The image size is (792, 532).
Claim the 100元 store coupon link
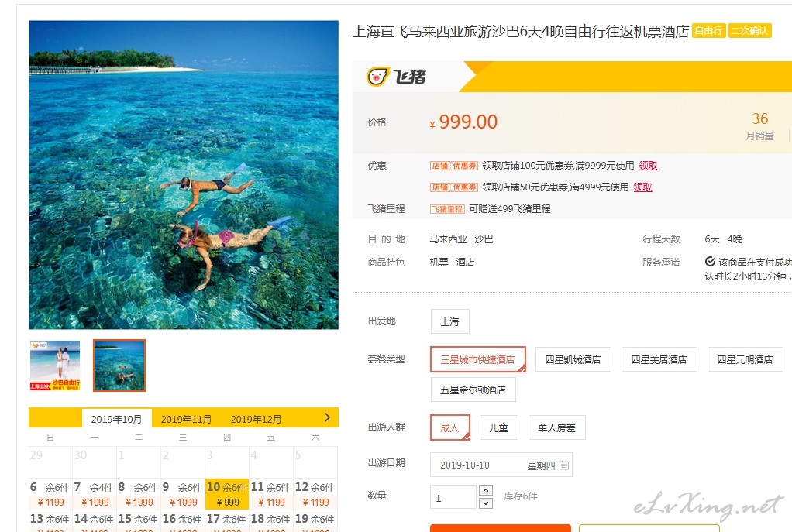pyautogui.click(x=648, y=166)
